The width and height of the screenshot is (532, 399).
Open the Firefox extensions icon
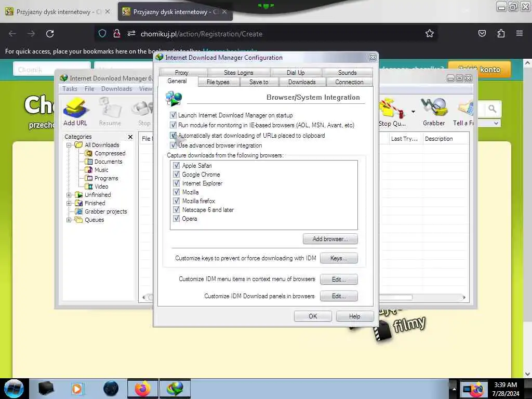point(501,33)
